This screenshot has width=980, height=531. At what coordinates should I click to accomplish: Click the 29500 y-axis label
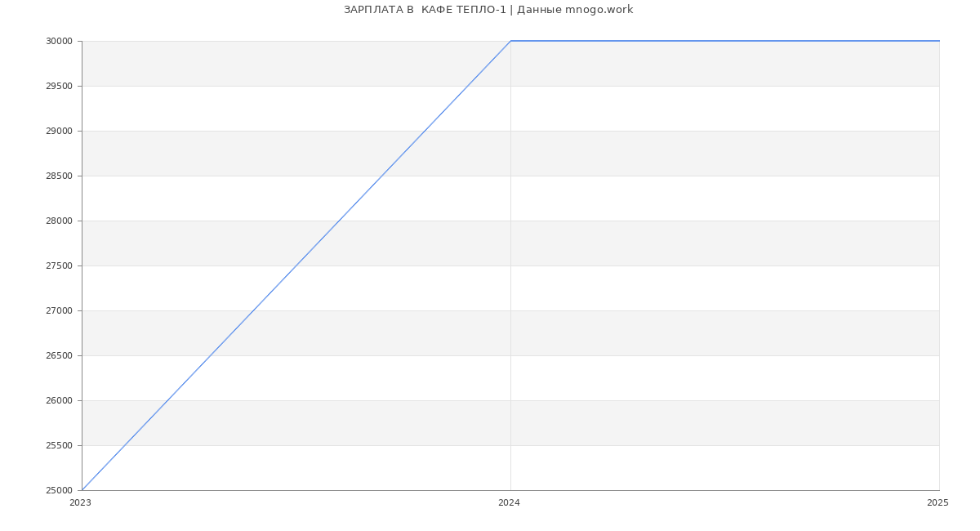point(59,87)
